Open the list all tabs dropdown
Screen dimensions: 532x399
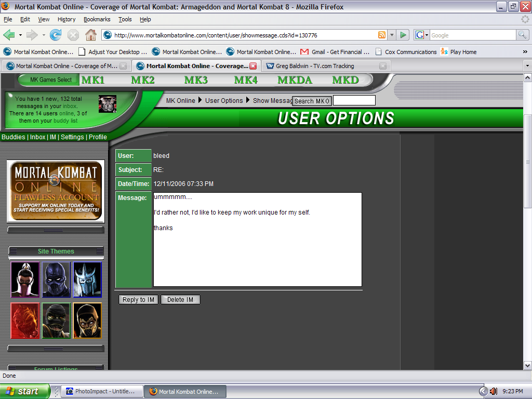pos(527,66)
